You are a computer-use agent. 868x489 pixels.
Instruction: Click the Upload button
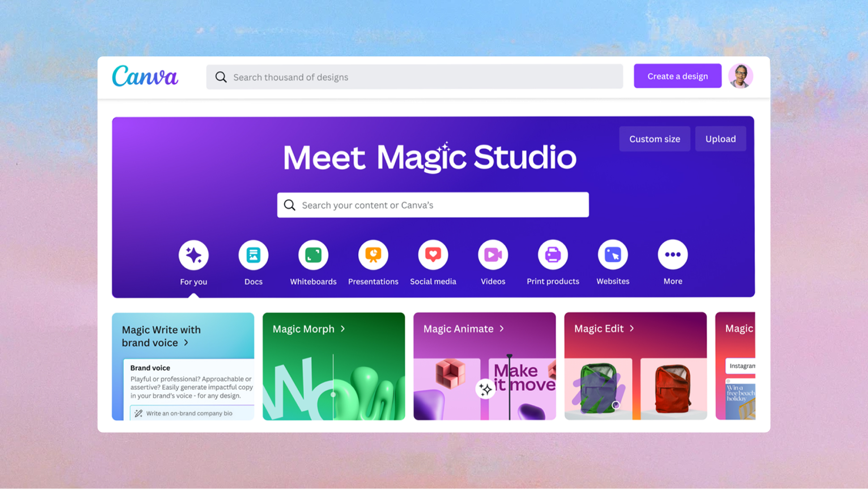pyautogui.click(x=721, y=138)
